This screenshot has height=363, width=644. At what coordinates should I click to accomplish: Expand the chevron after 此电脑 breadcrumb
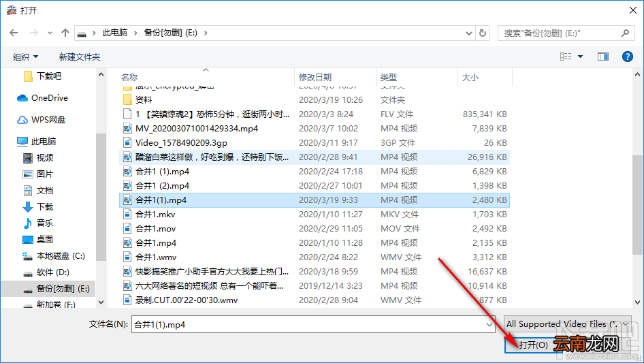pos(135,33)
